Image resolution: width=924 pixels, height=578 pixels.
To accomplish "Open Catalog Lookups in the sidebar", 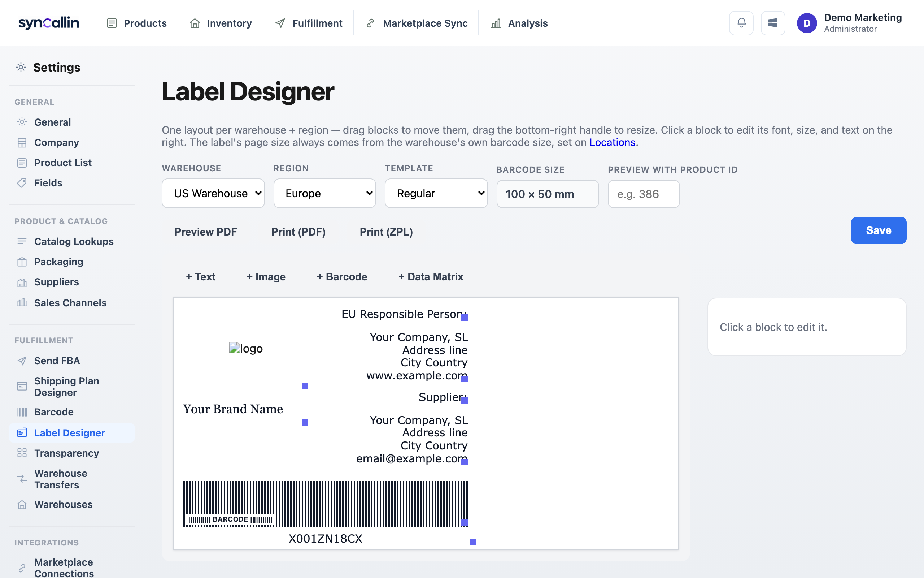I will coord(74,241).
